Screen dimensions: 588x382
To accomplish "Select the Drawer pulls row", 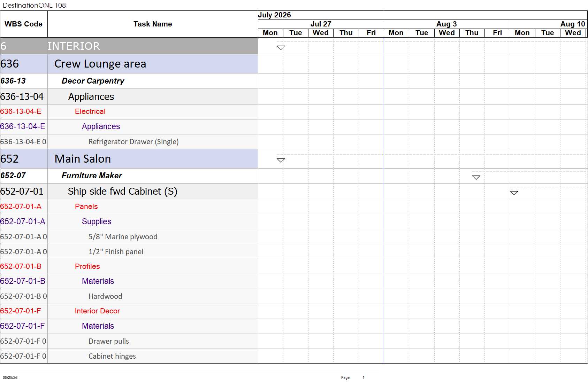I will point(129,341).
